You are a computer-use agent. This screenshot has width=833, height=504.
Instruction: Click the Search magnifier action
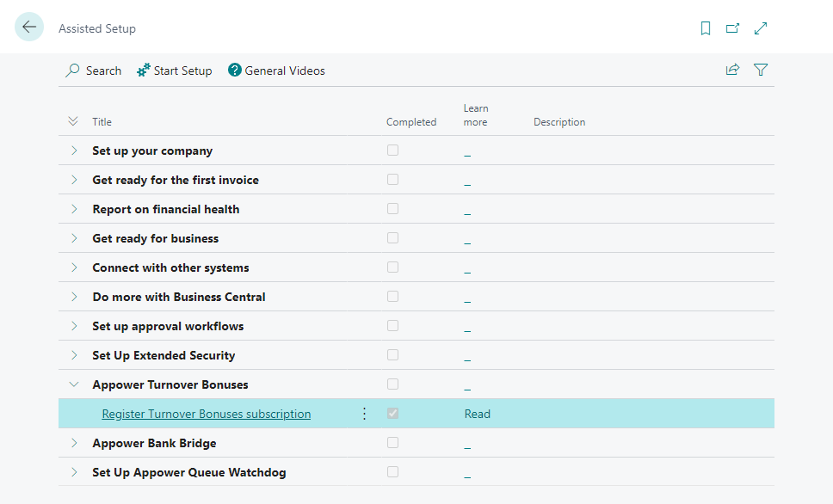94,71
